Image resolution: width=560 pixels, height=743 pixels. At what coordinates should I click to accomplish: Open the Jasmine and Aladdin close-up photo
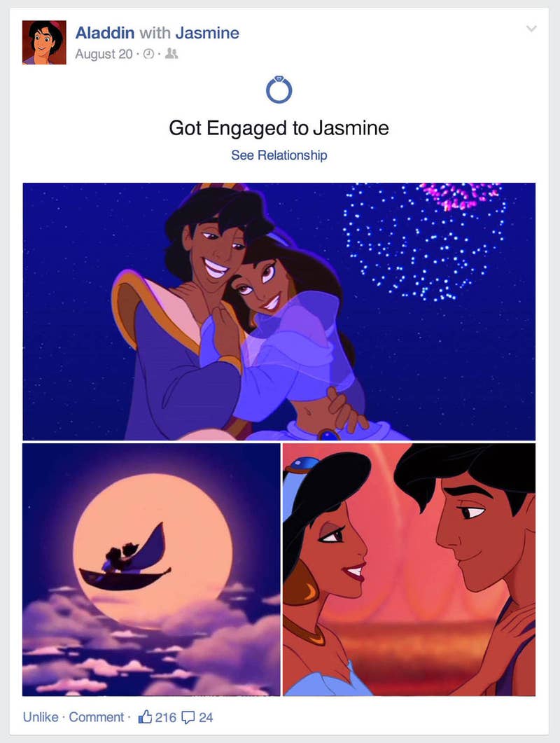point(409,569)
